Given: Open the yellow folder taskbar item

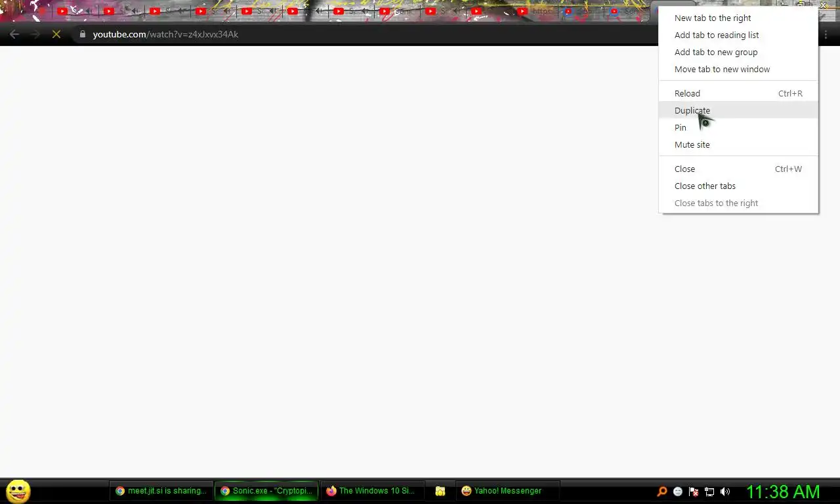Looking at the screenshot, I should click(x=440, y=491).
